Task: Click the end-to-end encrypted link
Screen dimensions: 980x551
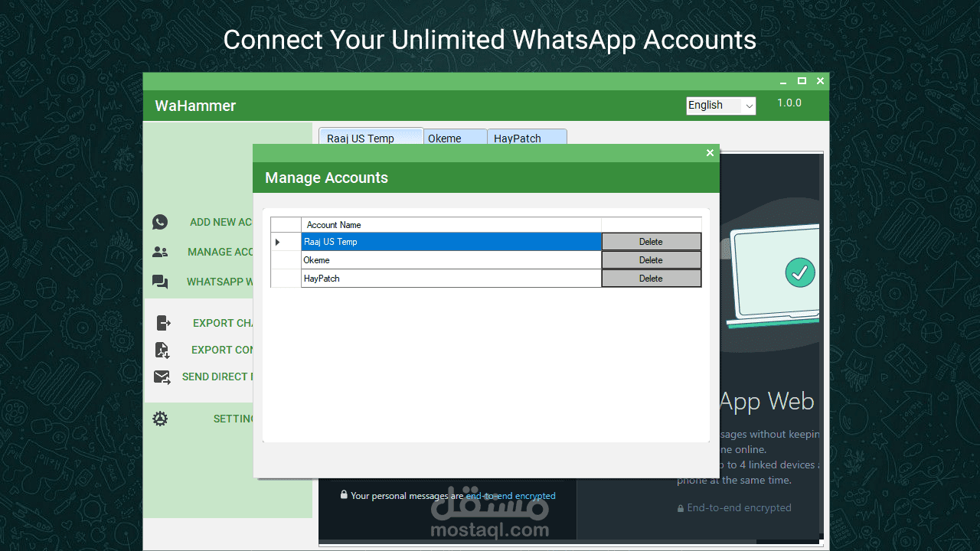Action: (x=511, y=496)
